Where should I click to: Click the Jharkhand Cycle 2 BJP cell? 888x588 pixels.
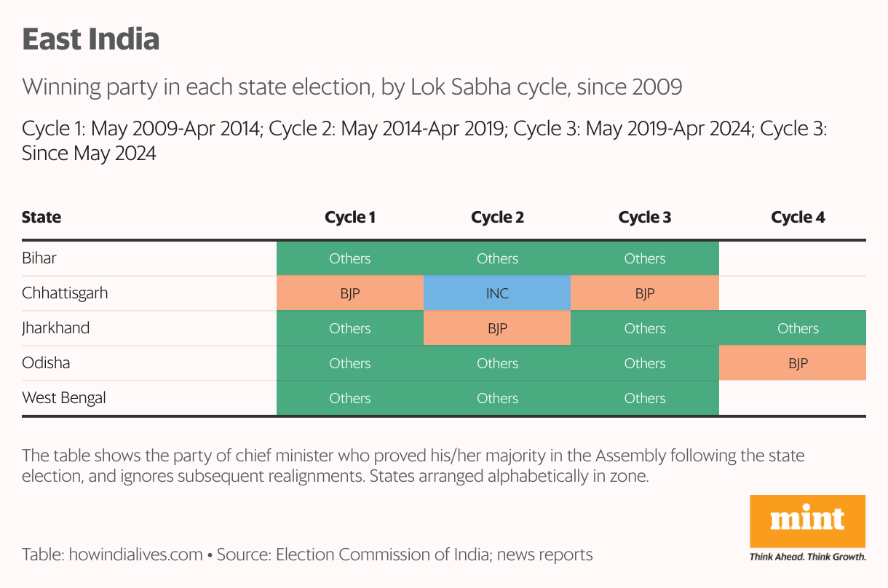[x=497, y=328]
